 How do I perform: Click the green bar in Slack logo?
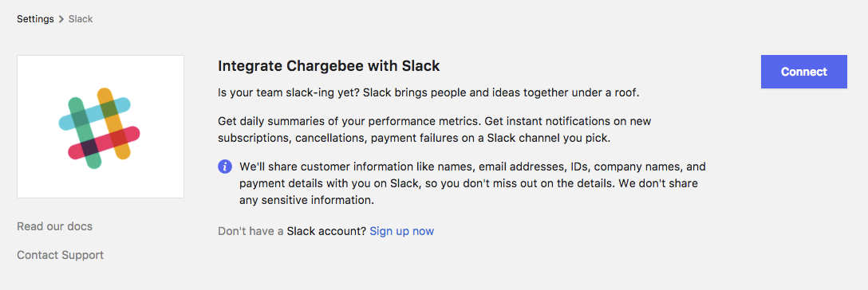[x=85, y=132]
